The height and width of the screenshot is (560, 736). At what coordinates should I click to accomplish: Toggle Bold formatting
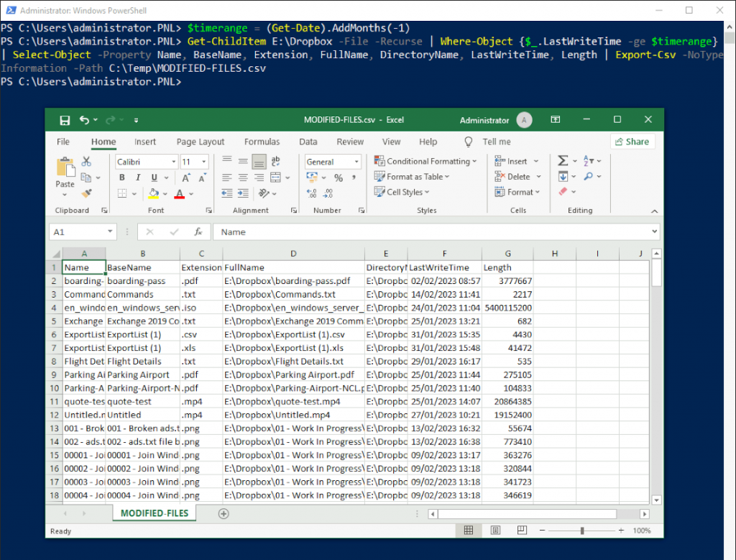[x=122, y=178]
